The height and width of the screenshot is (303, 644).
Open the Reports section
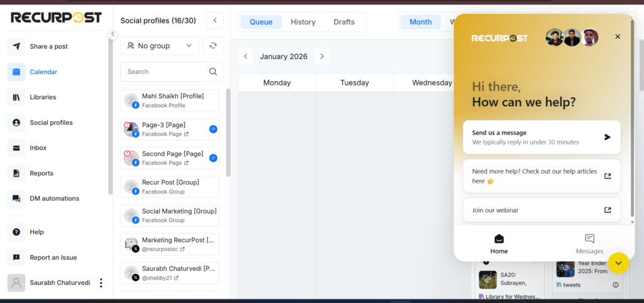41,174
